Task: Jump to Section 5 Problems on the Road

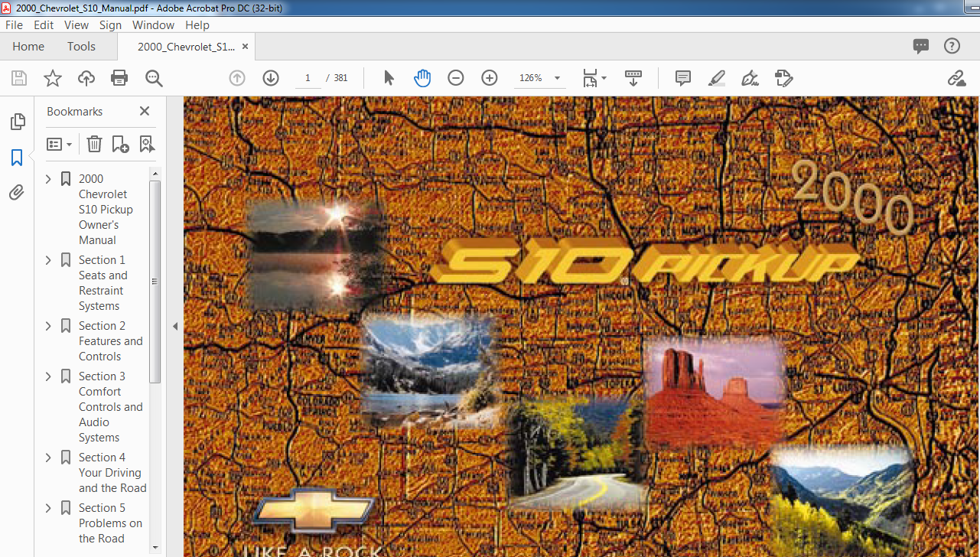Action: pos(111,523)
